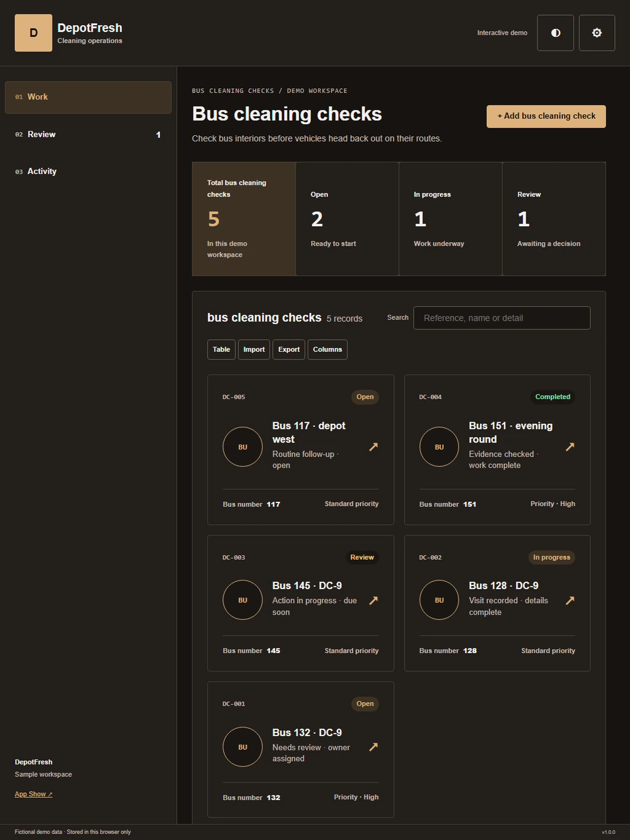This screenshot has width=630, height=840.
Task: Add a new bus cleaning check
Action: coord(546,116)
